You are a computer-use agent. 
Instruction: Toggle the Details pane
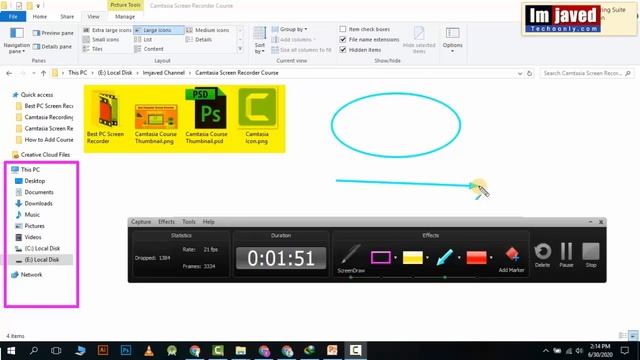point(53,47)
